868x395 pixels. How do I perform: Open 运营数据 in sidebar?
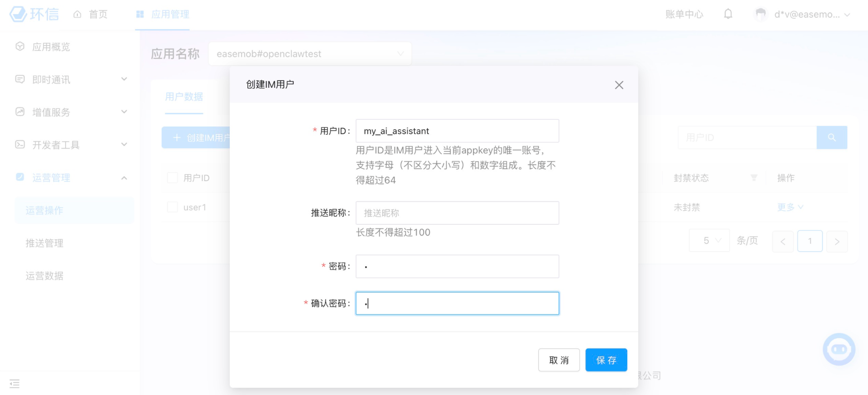tap(45, 276)
